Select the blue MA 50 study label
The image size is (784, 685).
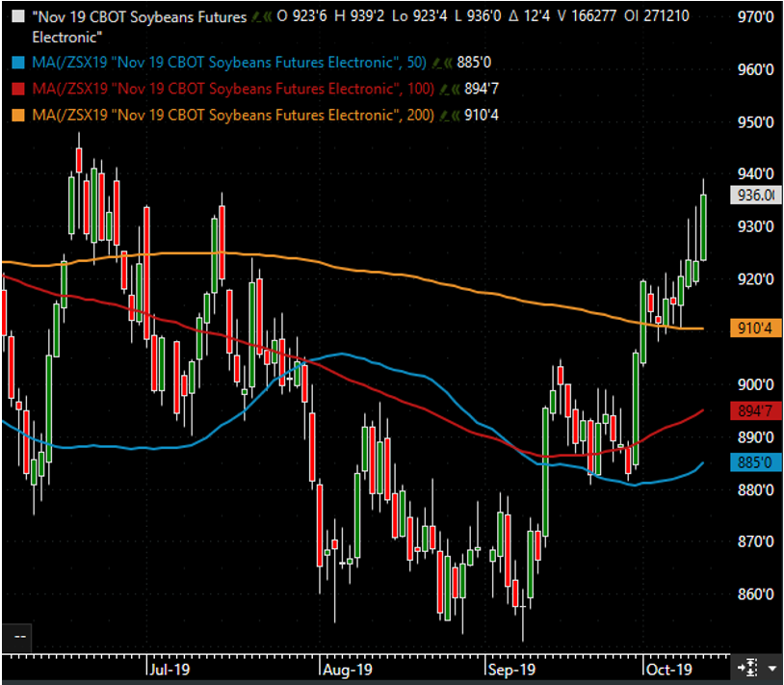pos(229,63)
